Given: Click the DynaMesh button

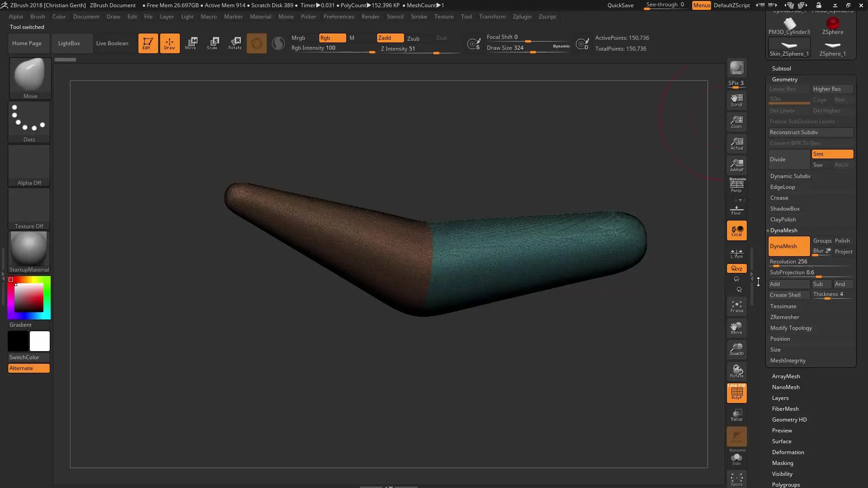Looking at the screenshot, I should tap(789, 246).
